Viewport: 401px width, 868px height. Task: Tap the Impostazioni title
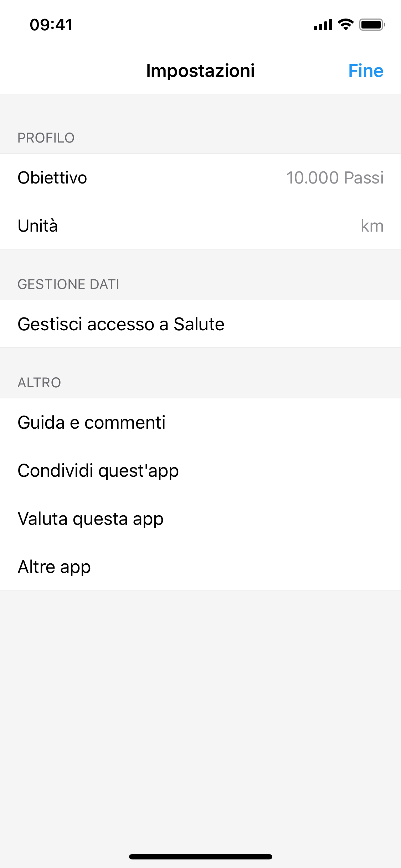tap(200, 71)
